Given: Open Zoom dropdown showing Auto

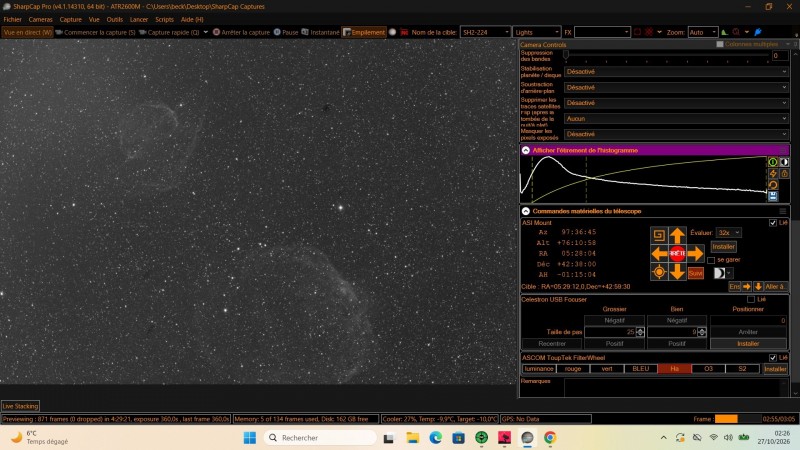Looking at the screenshot, I should (703, 32).
